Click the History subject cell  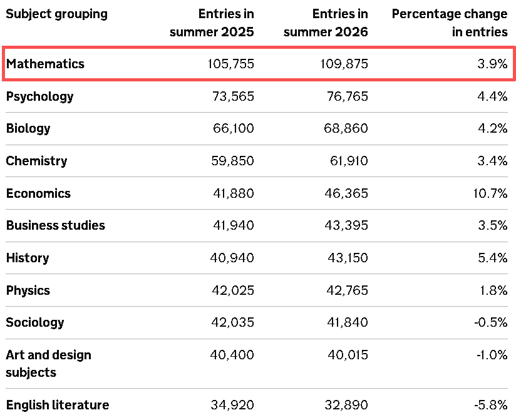pyautogui.click(x=28, y=258)
